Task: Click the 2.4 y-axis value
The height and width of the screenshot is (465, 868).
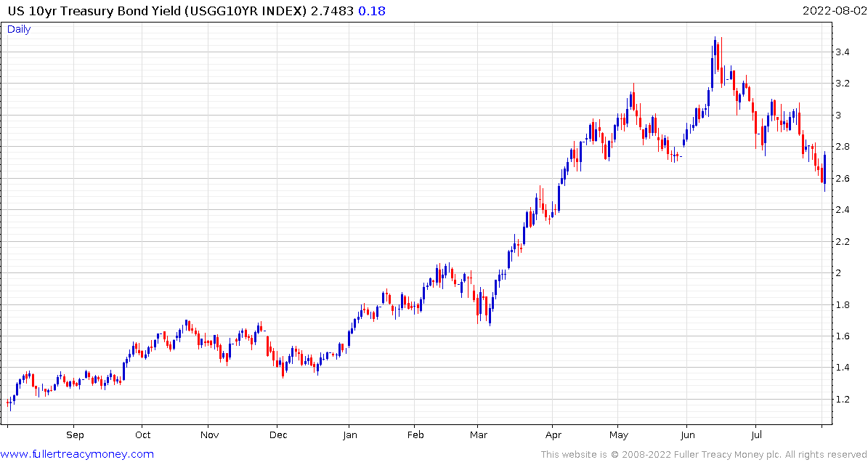Action: [843, 210]
